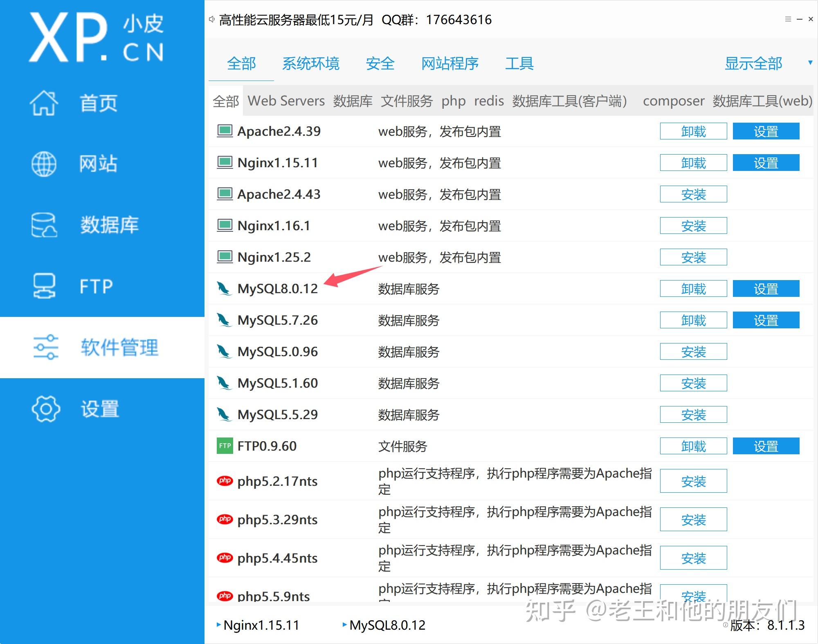Install Apache2.4.43 via its 安装 button
The image size is (818, 644).
point(693,194)
